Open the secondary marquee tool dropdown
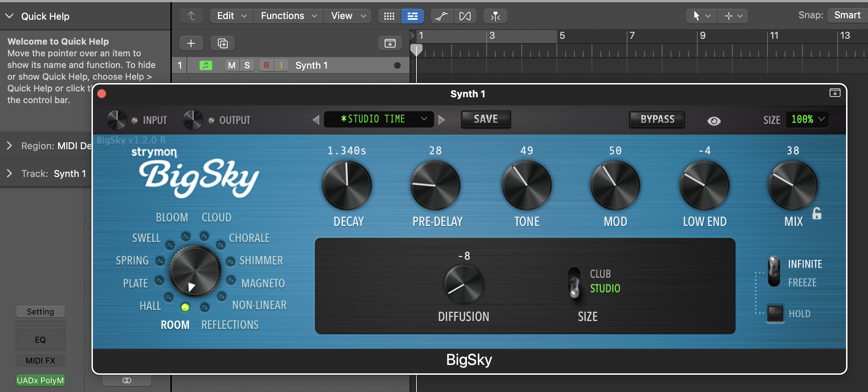868x392 pixels. pyautogui.click(x=732, y=16)
